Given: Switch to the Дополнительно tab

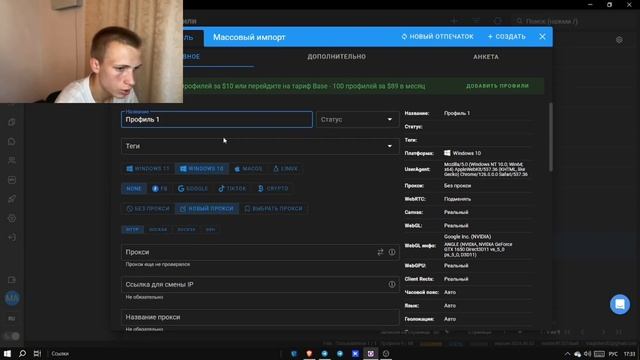Looking at the screenshot, I should [x=336, y=57].
